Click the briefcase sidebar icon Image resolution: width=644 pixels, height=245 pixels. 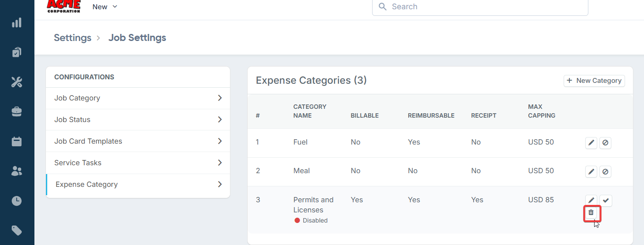(x=17, y=112)
